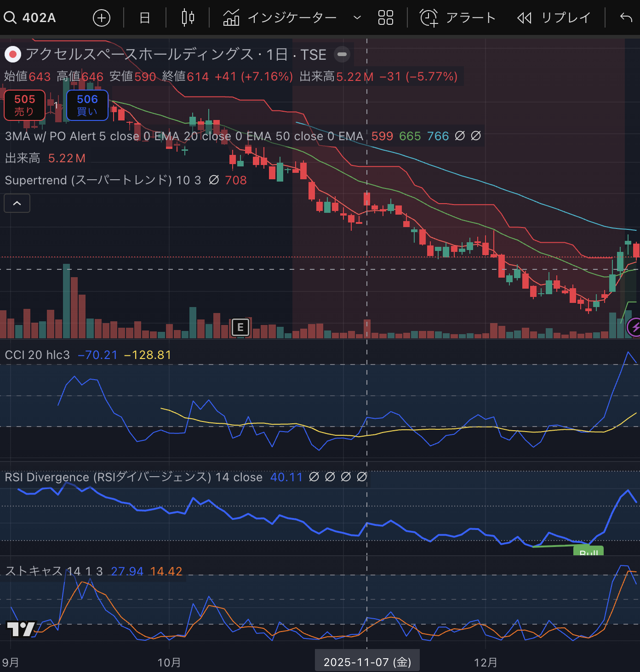This screenshot has height=672, width=640.
Task: Start リプレイ bar replay mode
Action: [x=554, y=18]
